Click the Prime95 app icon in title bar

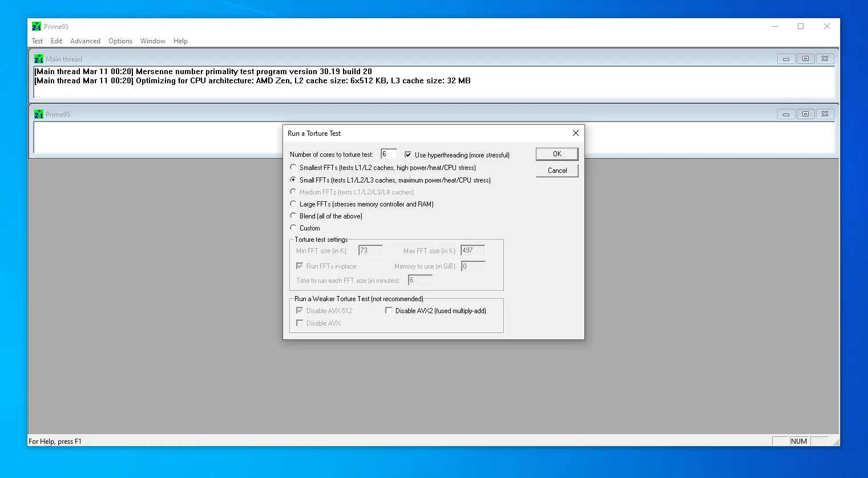click(x=37, y=26)
